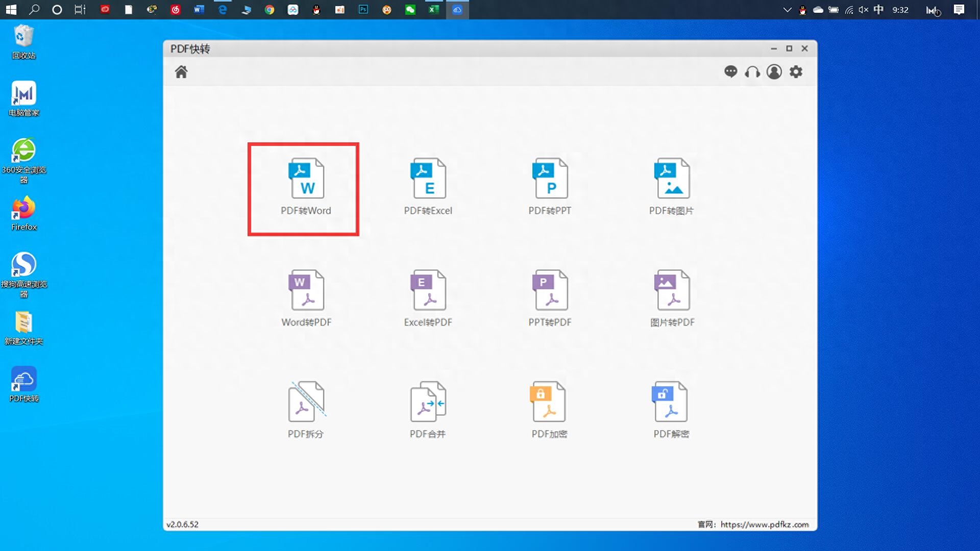Close the PDF快转 window
This screenshot has width=980, height=551.
click(x=805, y=48)
